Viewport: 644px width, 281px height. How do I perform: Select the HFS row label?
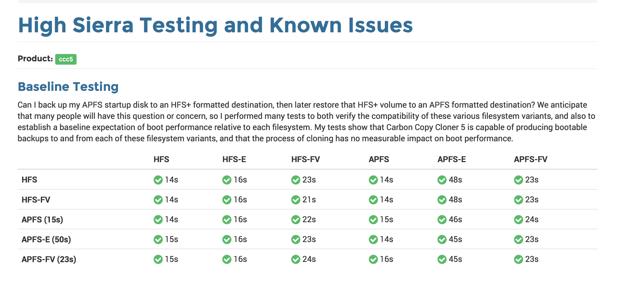click(29, 180)
